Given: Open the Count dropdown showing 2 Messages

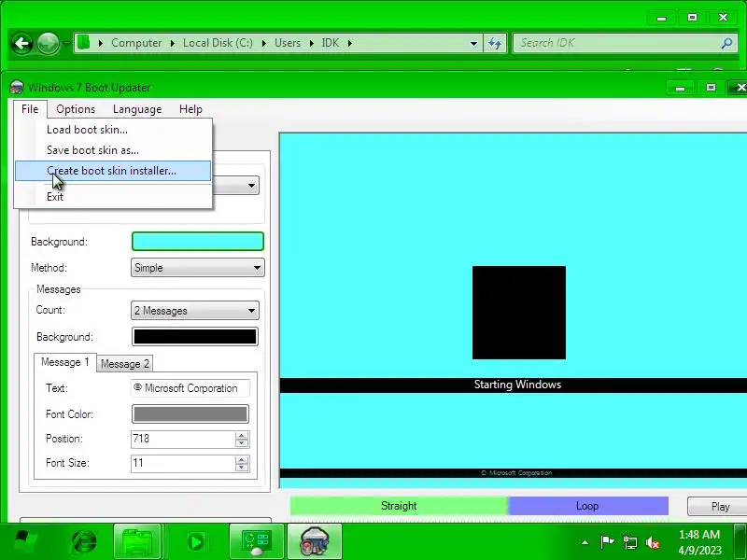Looking at the screenshot, I should click(x=195, y=311).
